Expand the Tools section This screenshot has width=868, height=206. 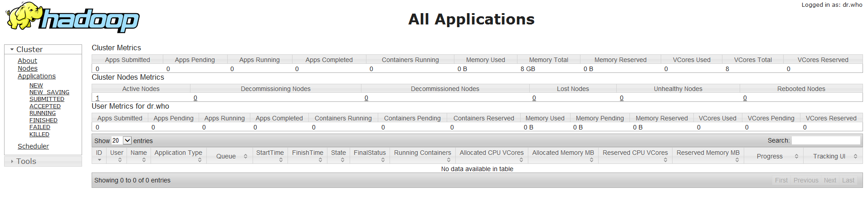(x=12, y=161)
